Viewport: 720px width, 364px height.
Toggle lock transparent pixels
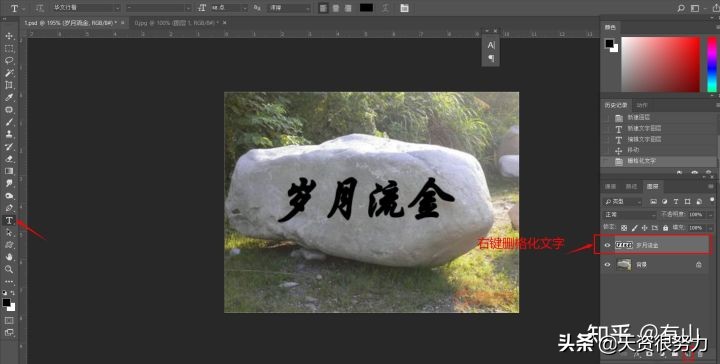click(x=624, y=228)
